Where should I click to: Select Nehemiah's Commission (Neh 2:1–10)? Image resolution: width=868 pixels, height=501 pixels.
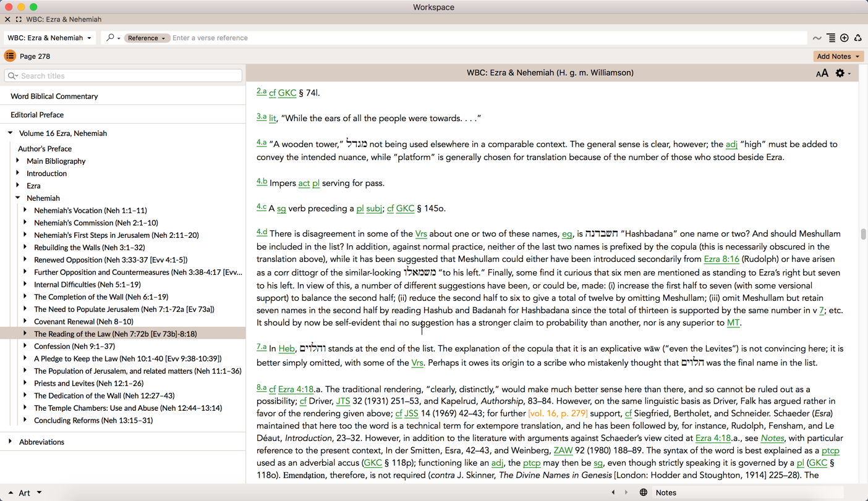(96, 223)
